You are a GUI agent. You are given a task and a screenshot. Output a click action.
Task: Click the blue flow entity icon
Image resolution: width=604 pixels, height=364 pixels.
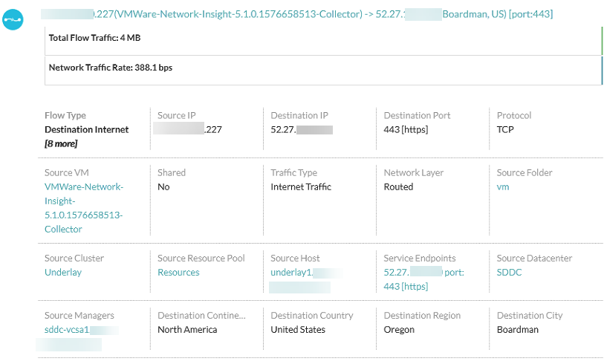coord(13,19)
